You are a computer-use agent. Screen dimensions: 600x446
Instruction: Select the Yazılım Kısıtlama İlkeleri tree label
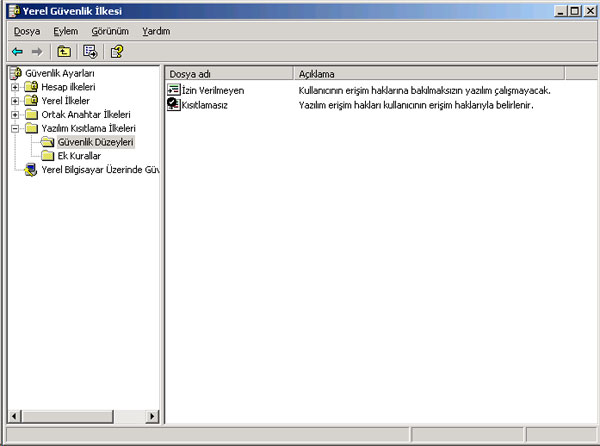88,128
